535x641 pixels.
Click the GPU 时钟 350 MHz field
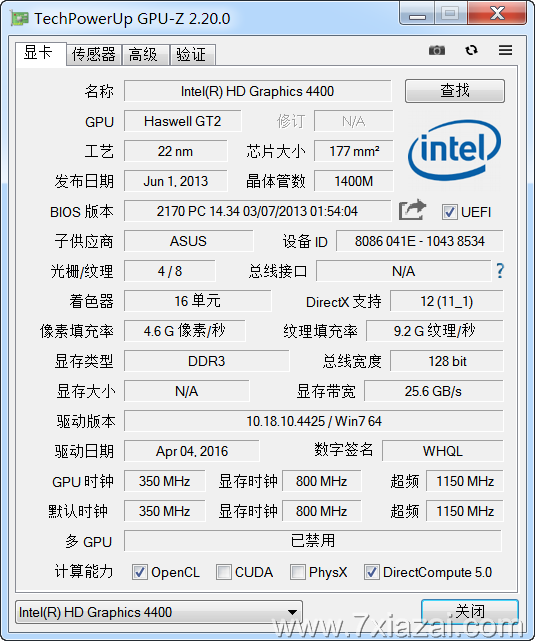pos(164,481)
